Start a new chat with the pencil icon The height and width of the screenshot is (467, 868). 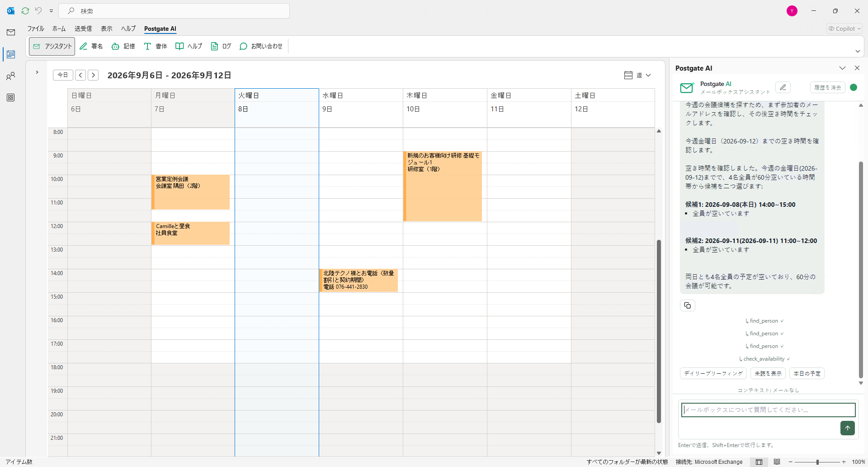pos(783,87)
